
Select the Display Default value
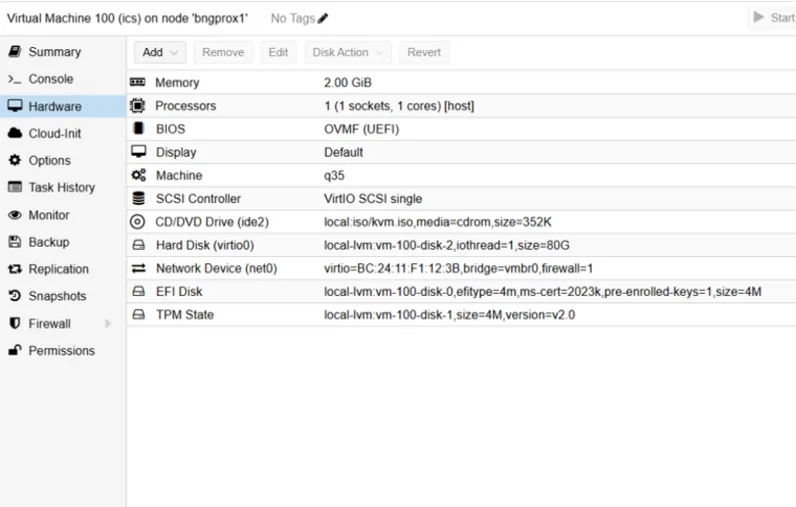click(344, 152)
